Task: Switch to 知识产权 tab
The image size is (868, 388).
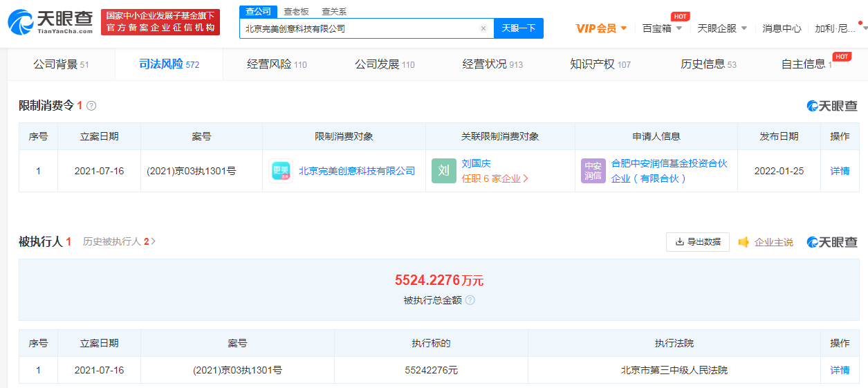Action: coord(600,64)
